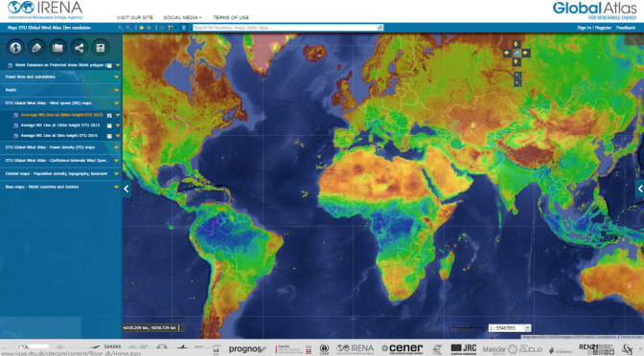Click the next extent arrow in the toolbar
The width and height of the screenshot is (644, 356).
click(x=149, y=28)
